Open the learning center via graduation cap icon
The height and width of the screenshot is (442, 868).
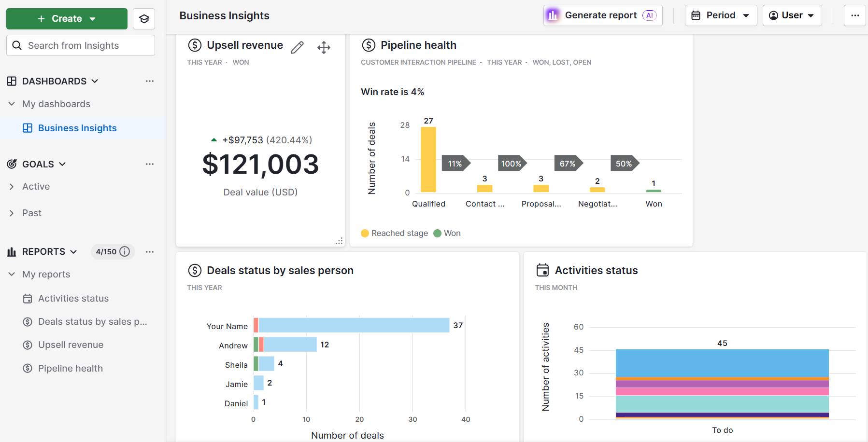tap(144, 18)
